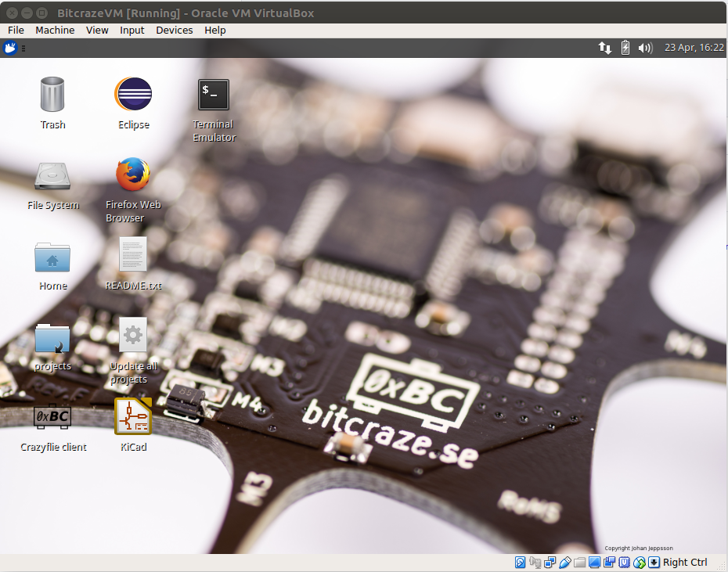Open the Help menu
The width and height of the screenshot is (728, 572).
coord(215,31)
